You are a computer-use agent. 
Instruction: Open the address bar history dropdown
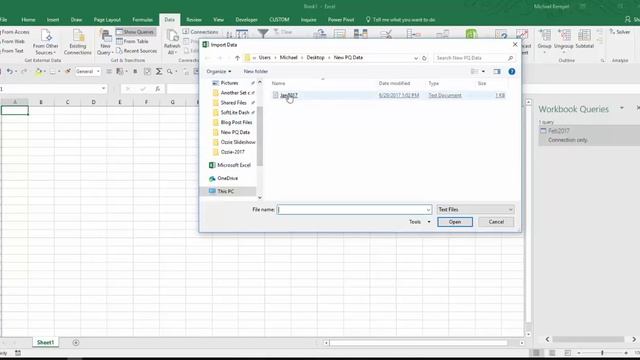[416, 58]
